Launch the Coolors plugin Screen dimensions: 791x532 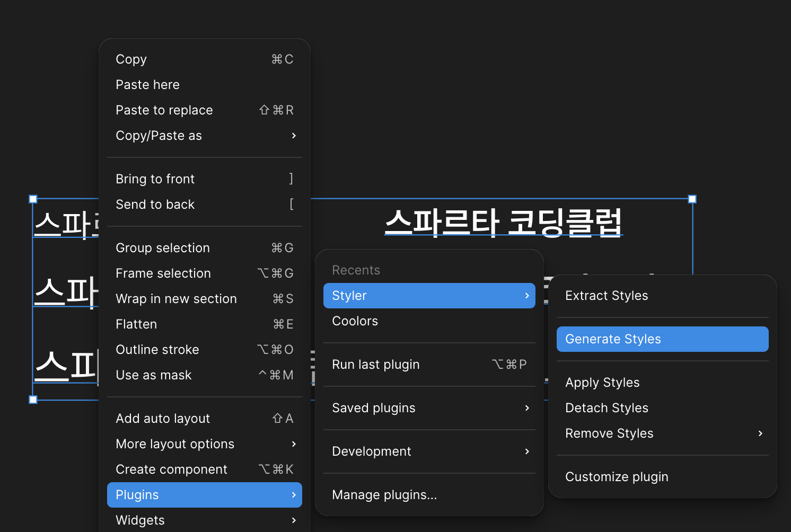point(429,321)
